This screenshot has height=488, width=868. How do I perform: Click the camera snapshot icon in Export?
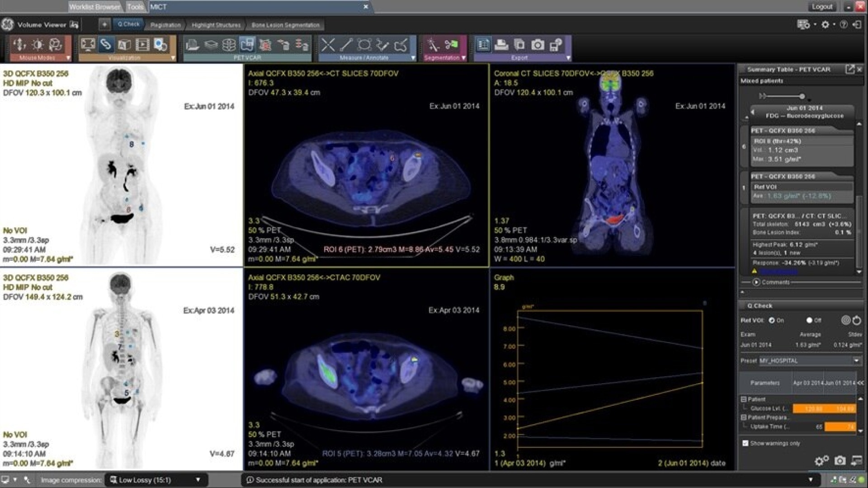538,45
